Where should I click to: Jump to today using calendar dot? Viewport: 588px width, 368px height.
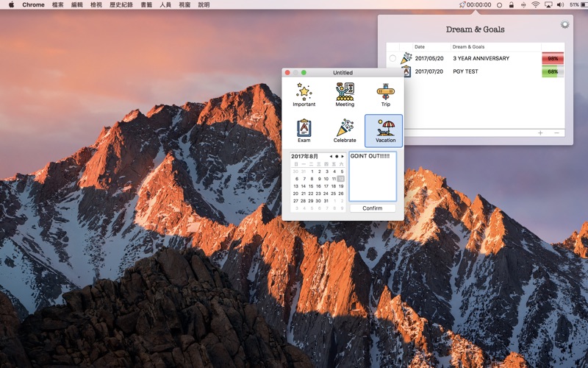click(x=337, y=157)
